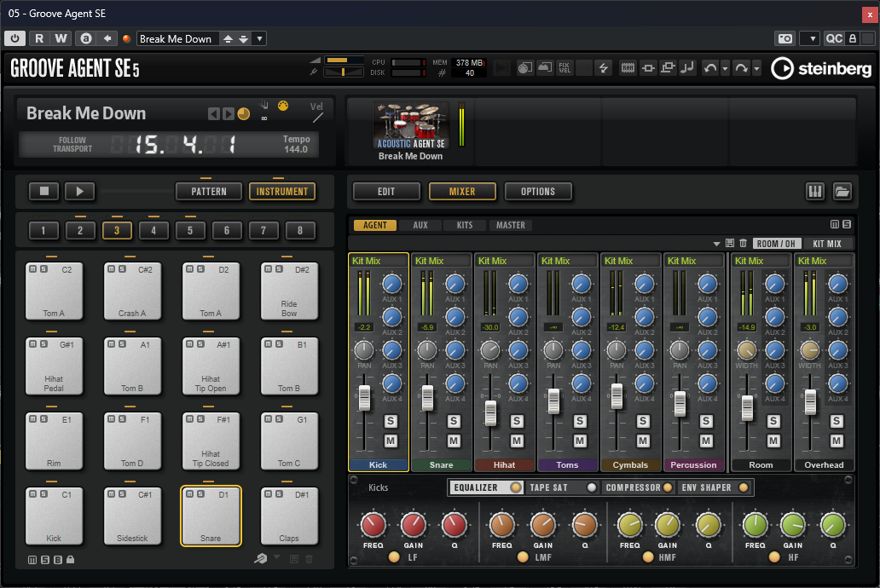Click the lock icon beside QC
Image resolution: width=880 pixels, height=588 pixels.
click(x=853, y=38)
